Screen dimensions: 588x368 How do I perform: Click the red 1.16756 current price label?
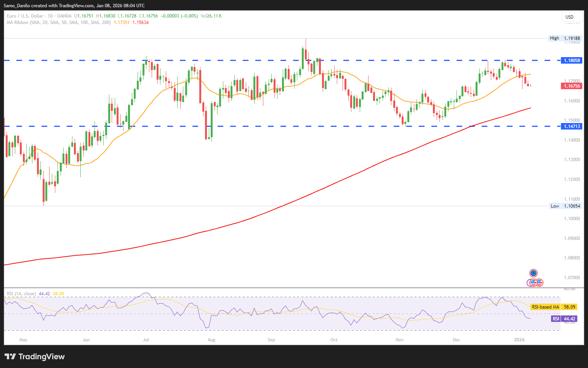pos(572,86)
